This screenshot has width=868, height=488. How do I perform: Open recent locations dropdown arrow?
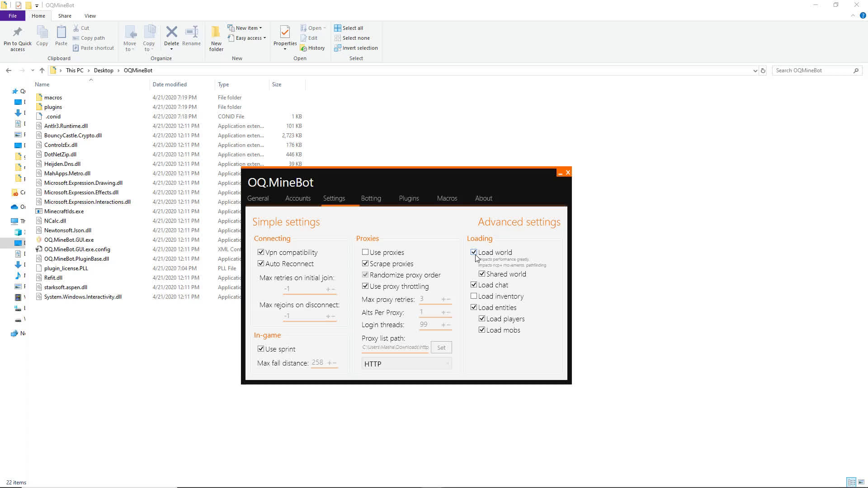[33, 70]
